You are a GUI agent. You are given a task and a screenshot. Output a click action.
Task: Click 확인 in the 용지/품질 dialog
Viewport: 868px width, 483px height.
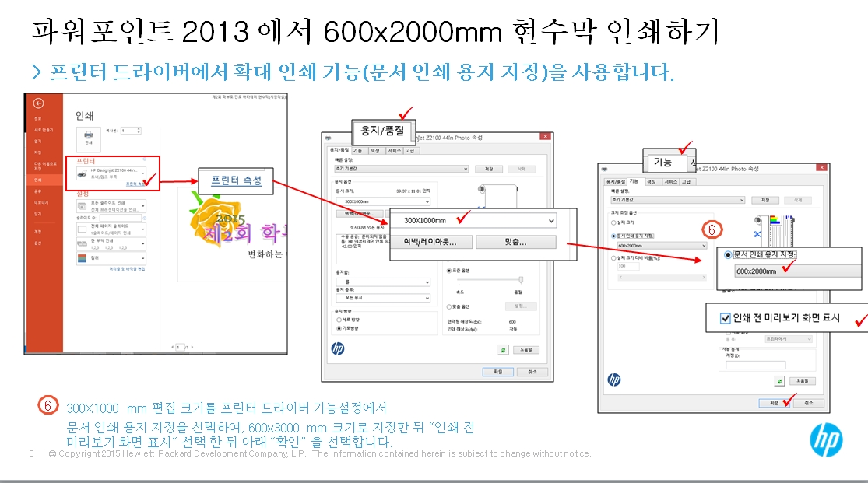click(497, 372)
